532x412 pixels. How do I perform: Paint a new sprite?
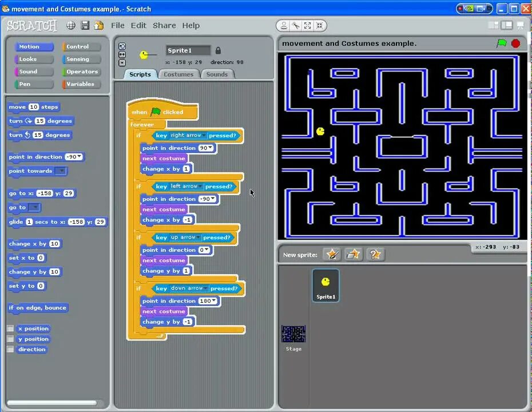click(x=332, y=254)
